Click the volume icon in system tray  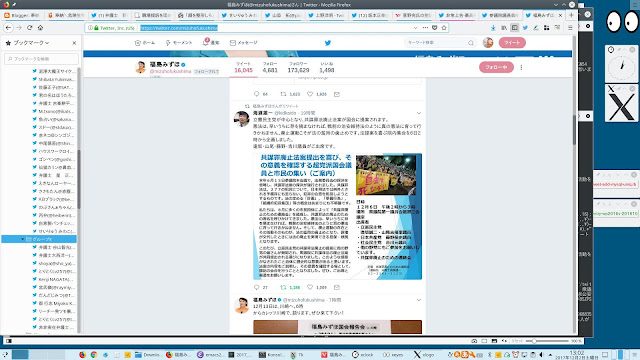pos(542,355)
